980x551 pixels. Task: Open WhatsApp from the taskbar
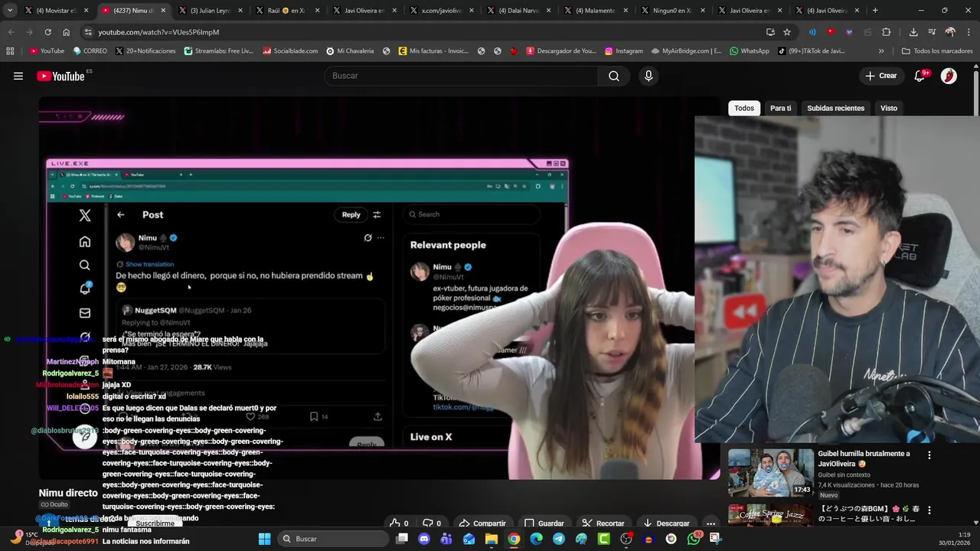pos(694,539)
